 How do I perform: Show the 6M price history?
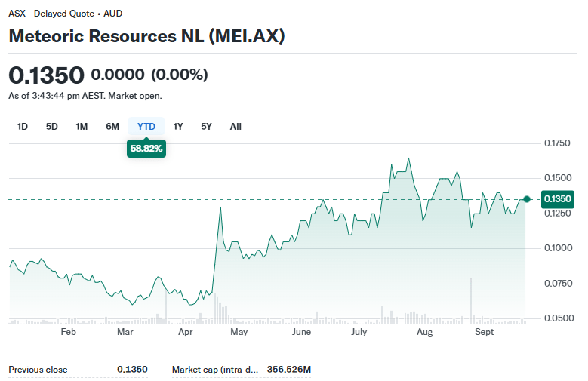tap(112, 127)
